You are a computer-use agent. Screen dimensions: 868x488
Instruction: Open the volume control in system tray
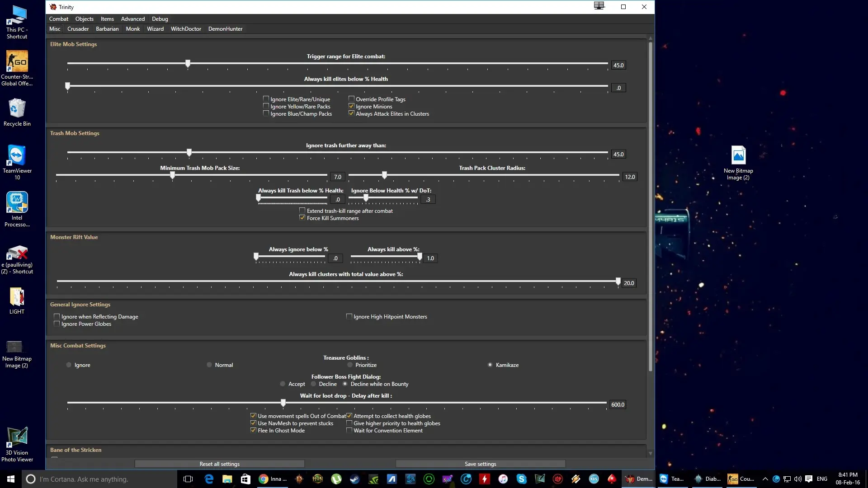click(797, 479)
